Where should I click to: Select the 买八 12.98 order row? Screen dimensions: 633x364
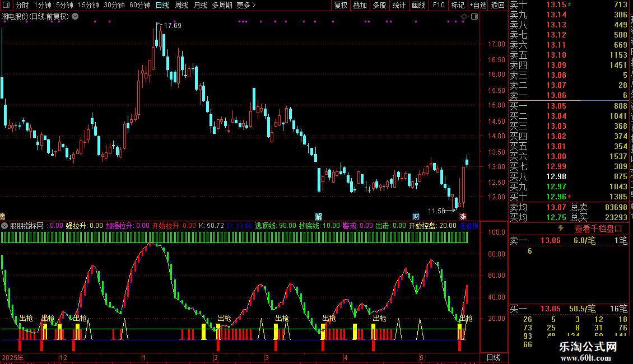(569, 176)
